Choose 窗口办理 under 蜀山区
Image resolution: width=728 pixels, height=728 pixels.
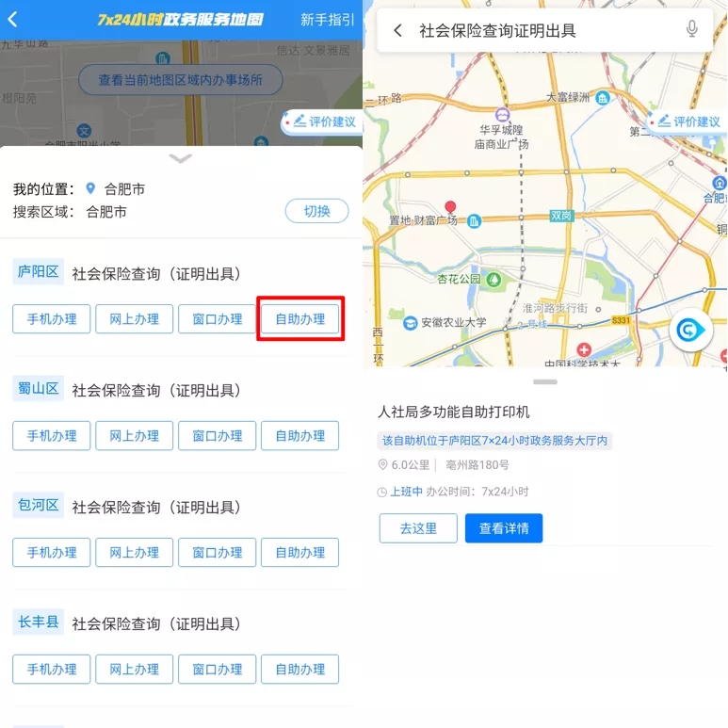[x=218, y=435]
